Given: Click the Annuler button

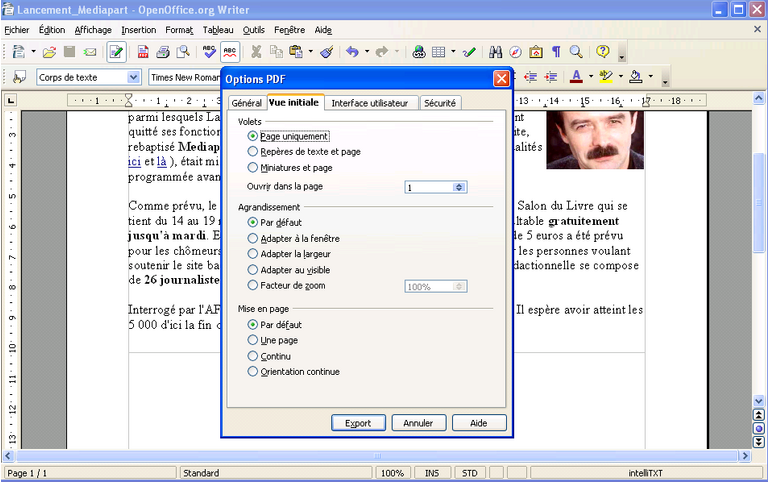Looking at the screenshot, I should (418, 423).
